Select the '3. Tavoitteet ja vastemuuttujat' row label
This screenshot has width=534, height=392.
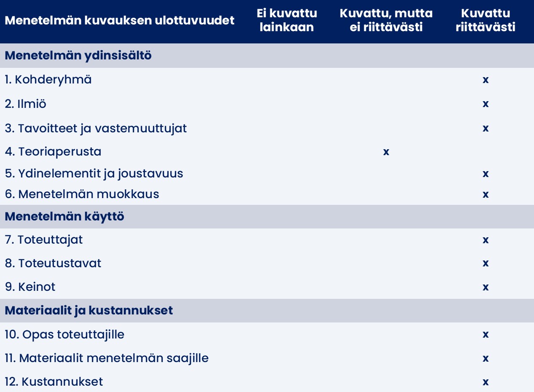coord(96,128)
